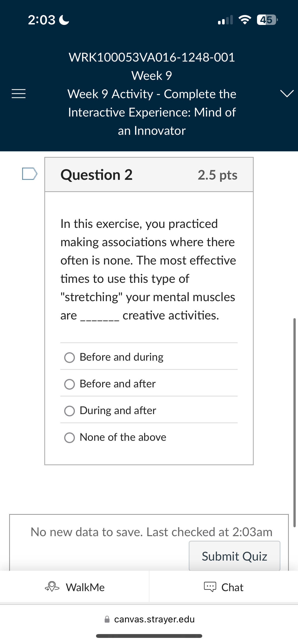Open canvas.strayer.edu address link
This screenshot has width=298, height=644.
tap(154, 620)
